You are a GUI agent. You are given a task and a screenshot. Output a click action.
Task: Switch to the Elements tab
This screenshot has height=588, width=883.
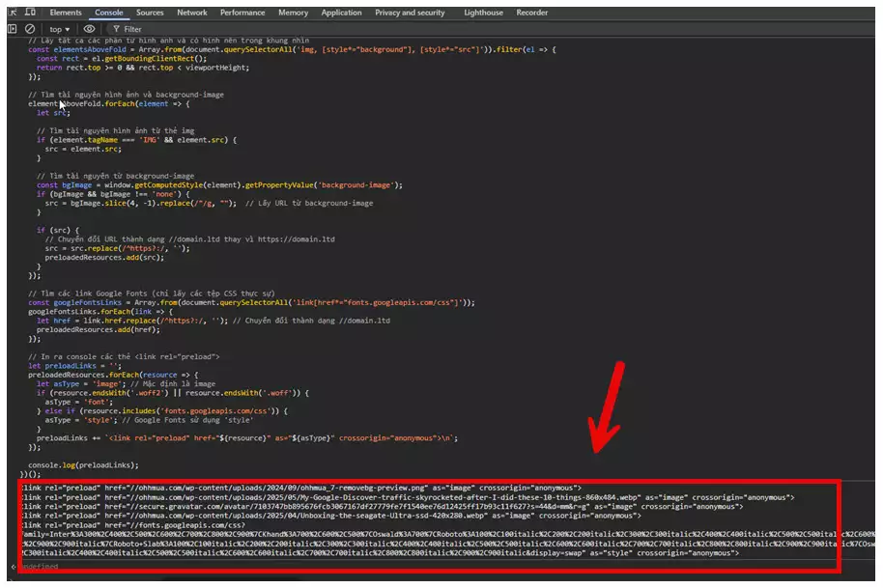click(66, 13)
